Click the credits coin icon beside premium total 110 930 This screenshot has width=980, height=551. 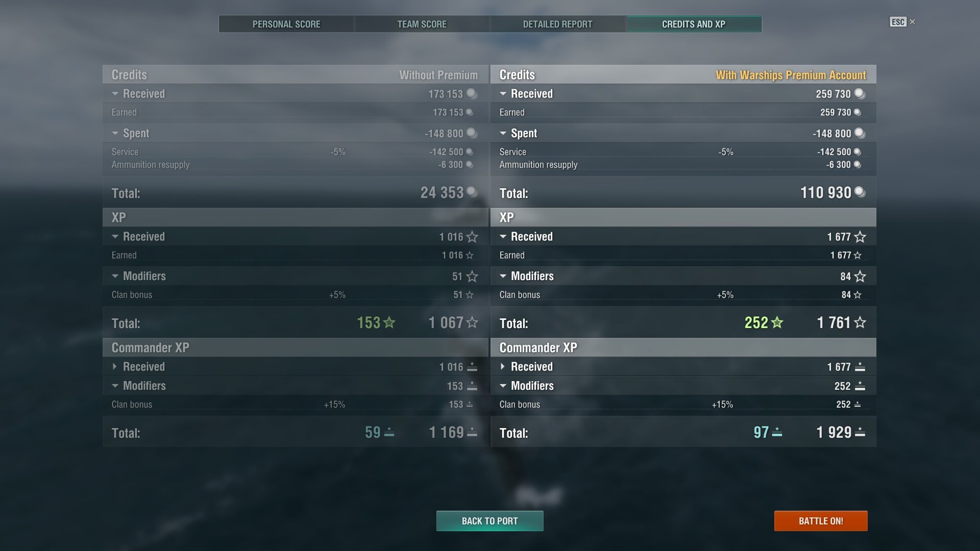(x=860, y=192)
